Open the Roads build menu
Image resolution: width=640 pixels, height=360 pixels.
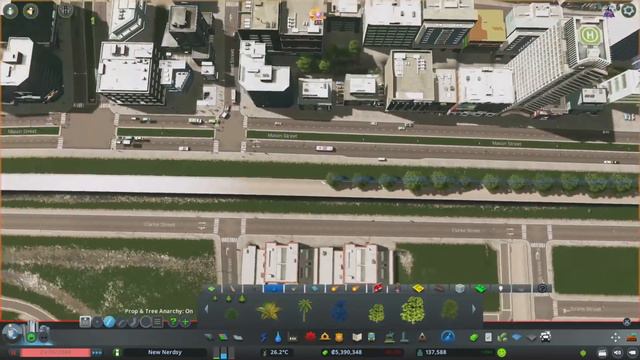point(209,337)
